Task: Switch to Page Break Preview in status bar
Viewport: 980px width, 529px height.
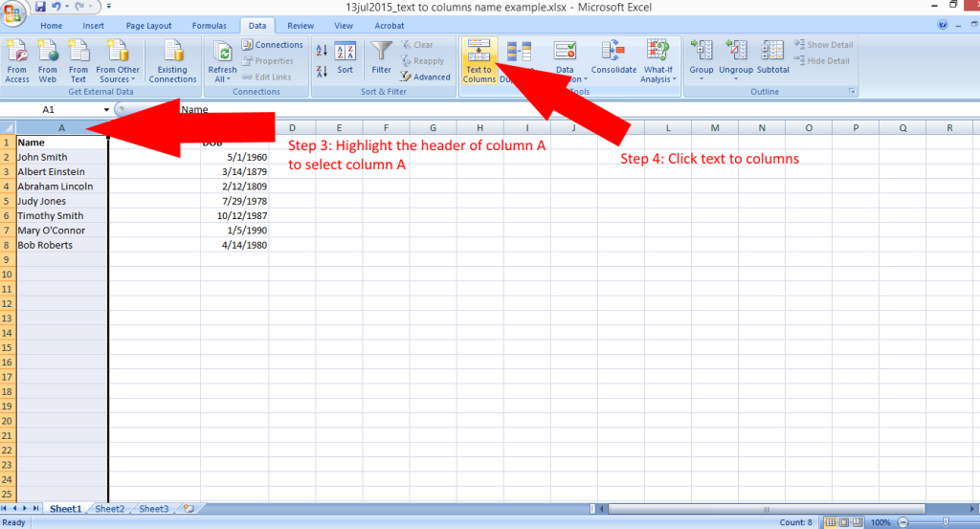Action: click(857, 522)
